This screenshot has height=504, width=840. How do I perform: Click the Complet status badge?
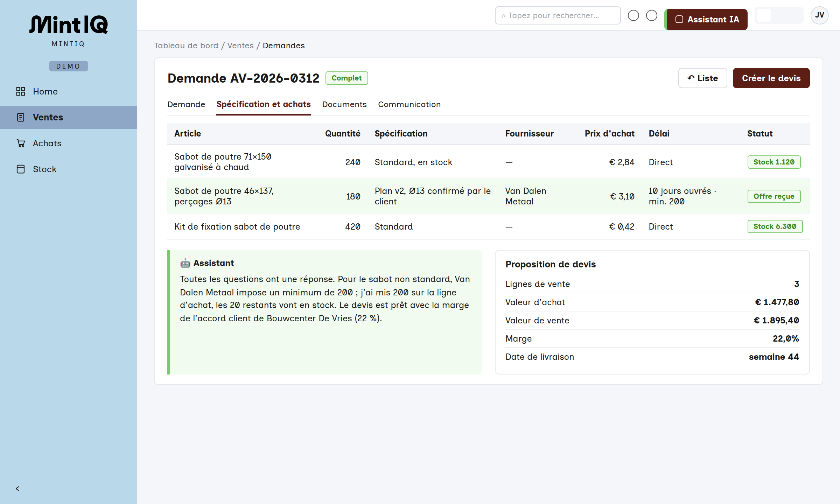346,78
